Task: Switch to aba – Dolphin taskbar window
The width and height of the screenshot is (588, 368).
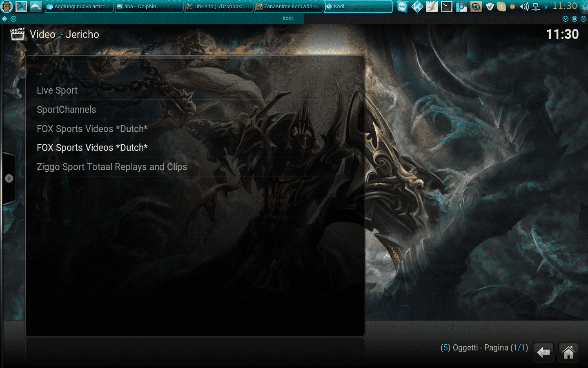Action: 149,7
